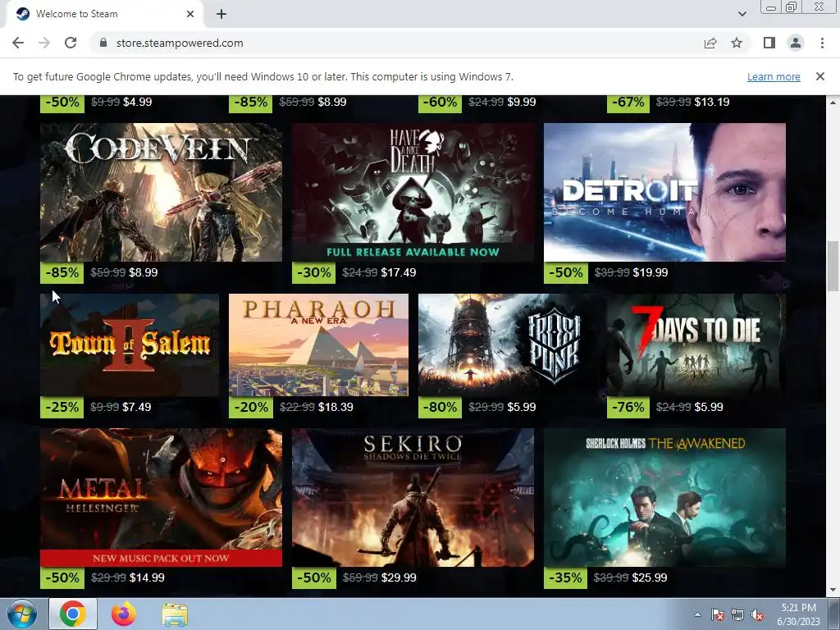840x630 pixels.
Task: Click the $18.39 Pharaoh price
Action: coord(336,407)
